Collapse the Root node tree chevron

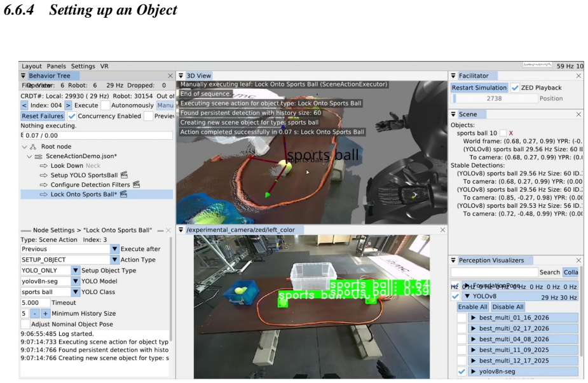[x=24, y=147]
